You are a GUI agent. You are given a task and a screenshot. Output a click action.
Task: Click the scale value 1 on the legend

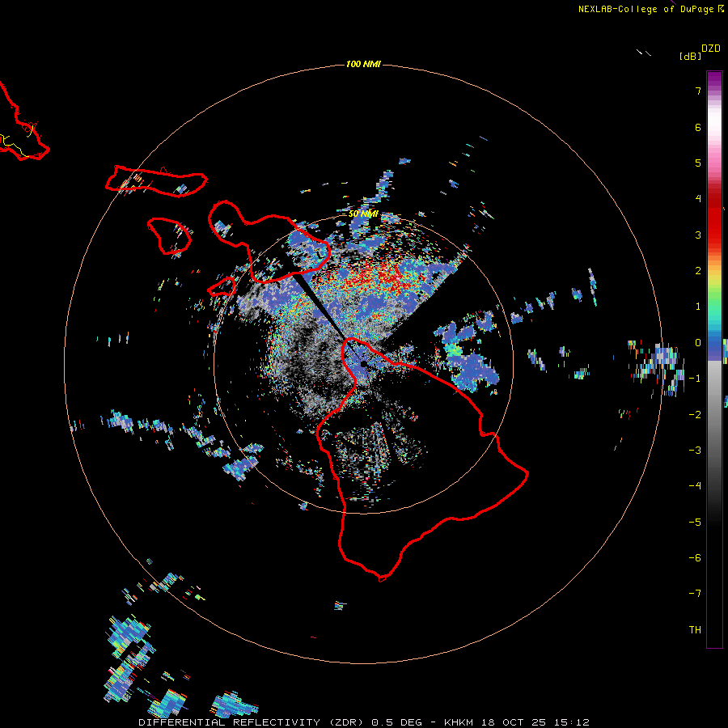[698, 307]
